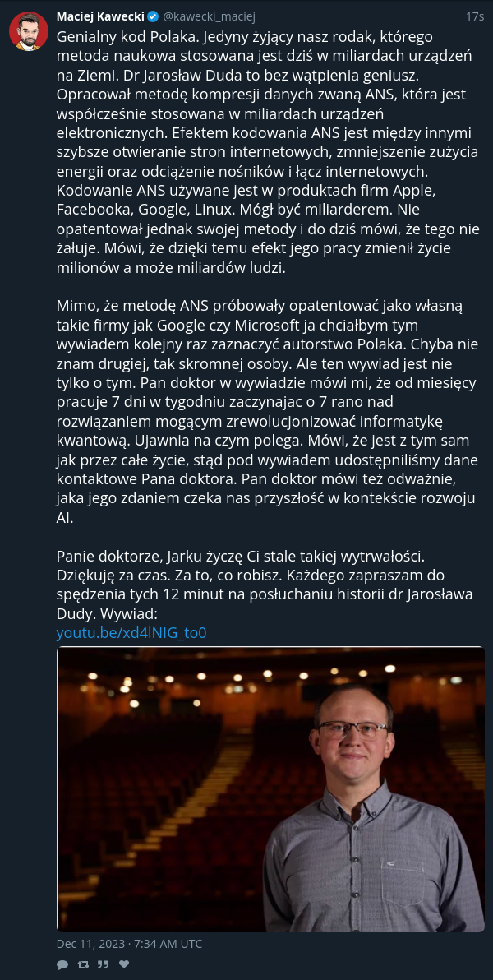This screenshot has height=980, width=493.
Task: Click the quote marks icon
Action: (x=103, y=965)
